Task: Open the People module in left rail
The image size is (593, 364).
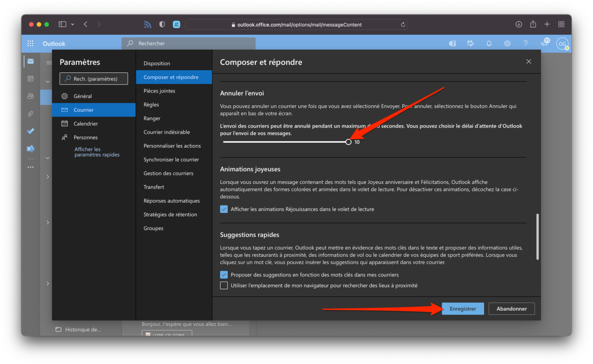Action: click(x=30, y=96)
